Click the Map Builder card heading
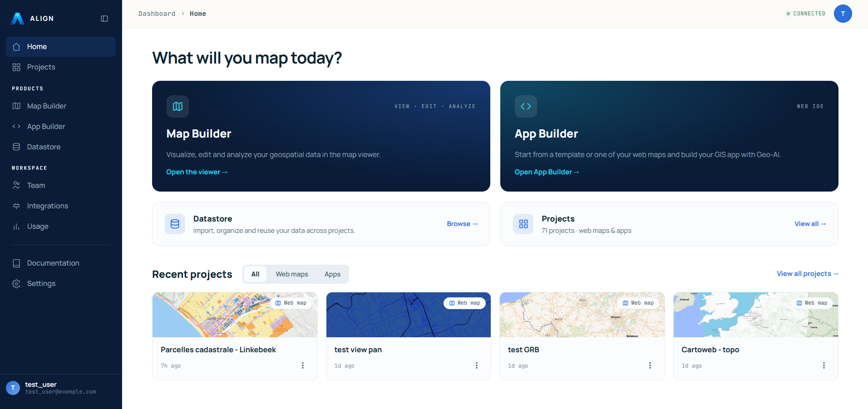The image size is (868, 409). pos(199,133)
